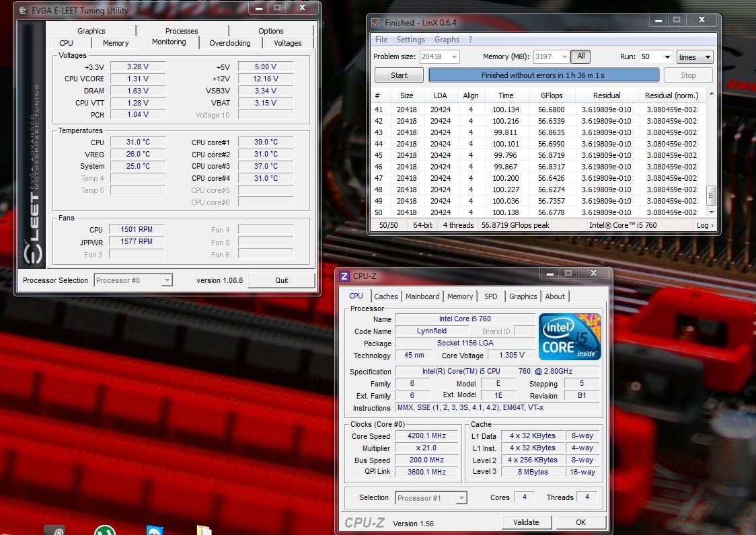Switch to the Overclocking tab in E-LEET

230,43
